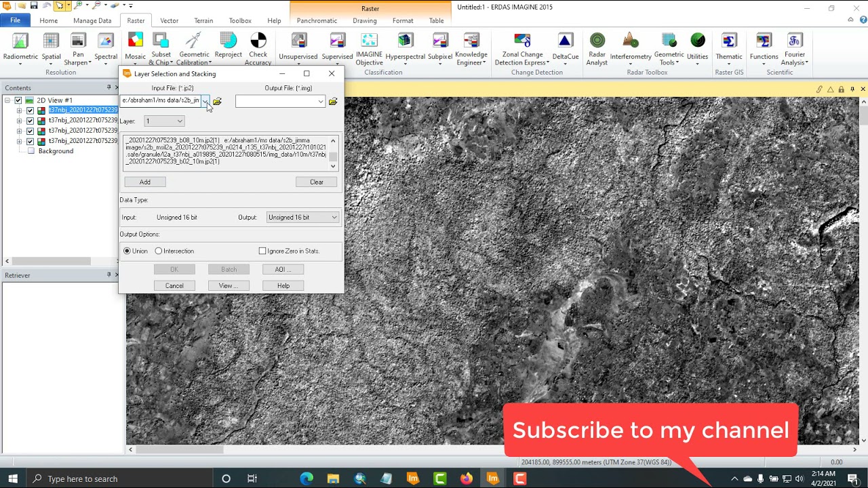Expand the Input File dropdown
The height and width of the screenshot is (488, 868).
pyautogui.click(x=205, y=102)
